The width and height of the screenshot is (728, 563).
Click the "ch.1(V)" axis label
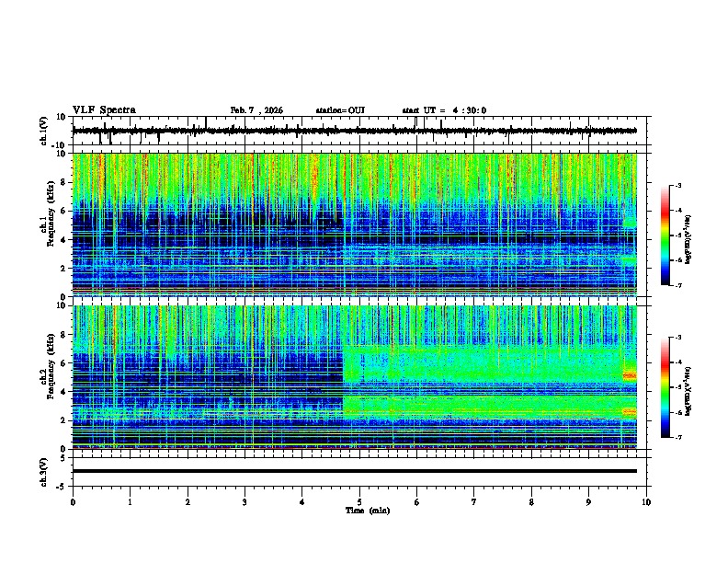click(x=44, y=131)
